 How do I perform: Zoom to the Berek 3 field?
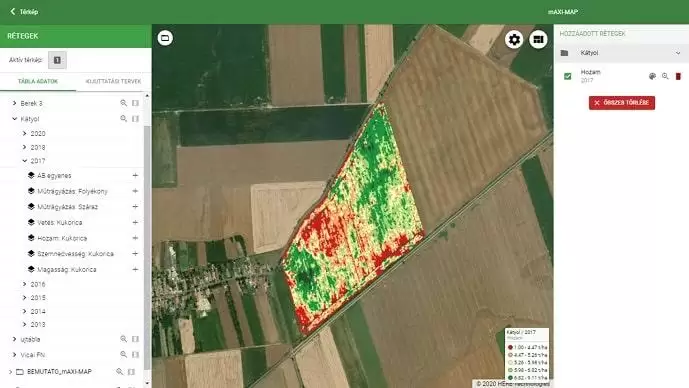click(123, 103)
